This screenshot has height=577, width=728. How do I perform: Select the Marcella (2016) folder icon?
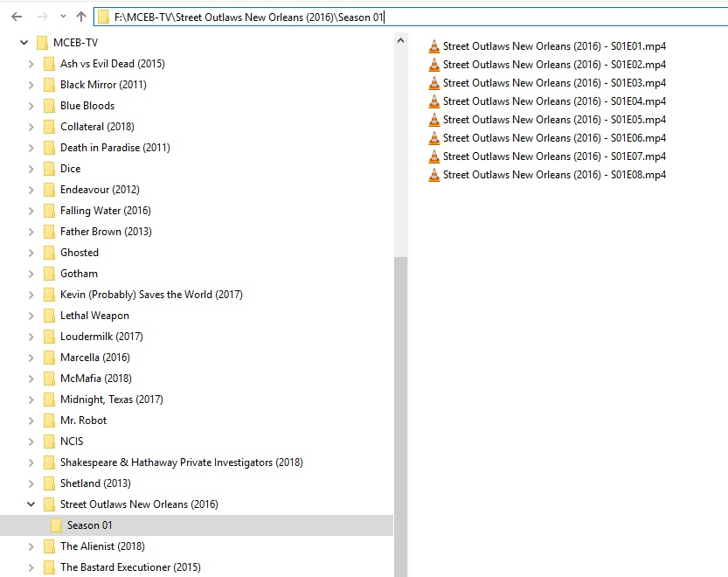pos(49,358)
